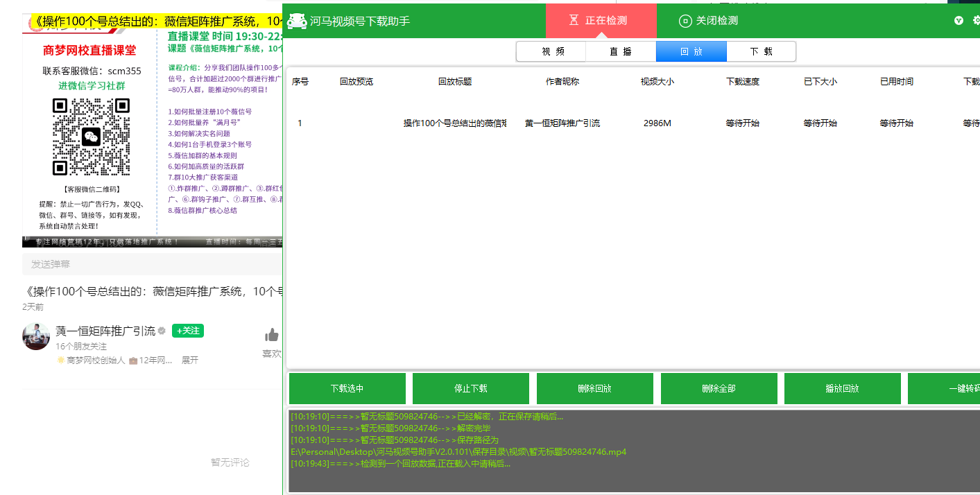Screen dimensions: 980x495
Task: Expand author description with 展开
Action: tap(190, 361)
